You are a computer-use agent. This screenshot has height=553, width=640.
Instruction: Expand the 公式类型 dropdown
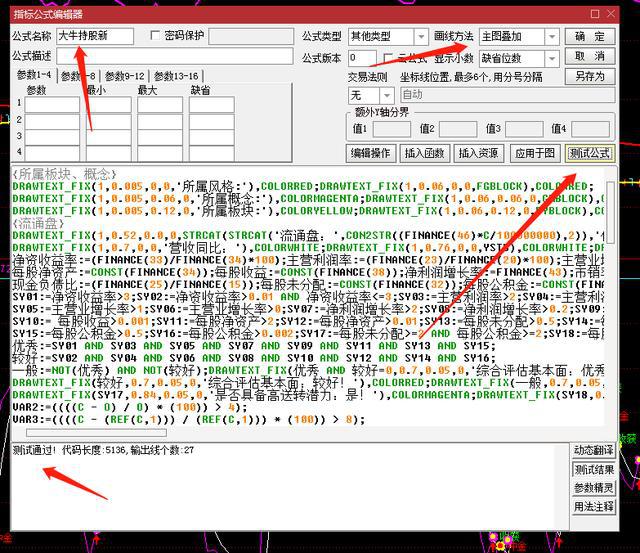(x=421, y=37)
